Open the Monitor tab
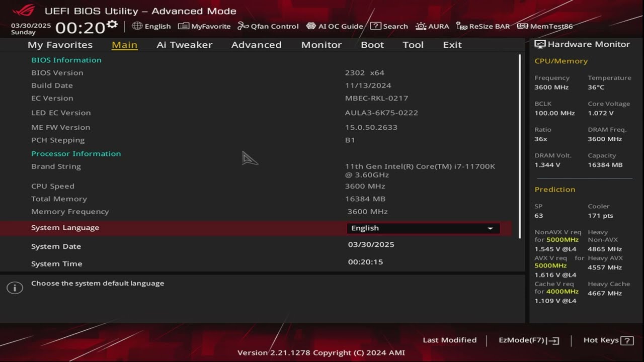Image resolution: width=644 pixels, height=362 pixels. [x=321, y=45]
